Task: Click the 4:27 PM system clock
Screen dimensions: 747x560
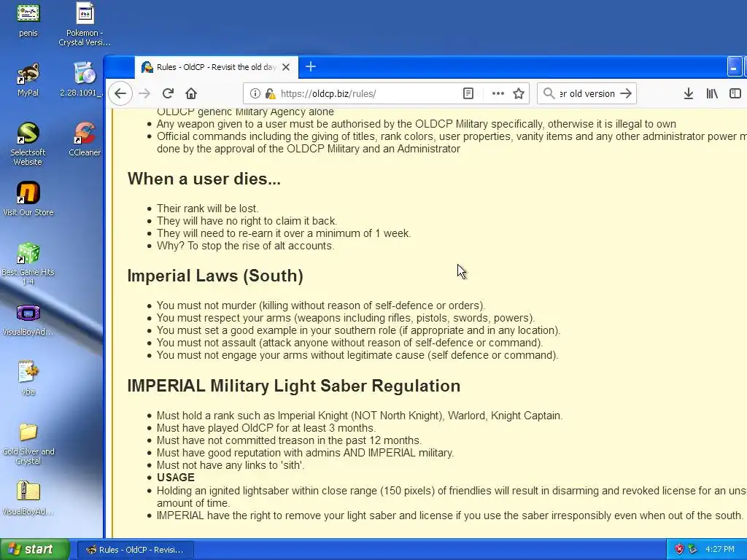Action: pos(720,549)
